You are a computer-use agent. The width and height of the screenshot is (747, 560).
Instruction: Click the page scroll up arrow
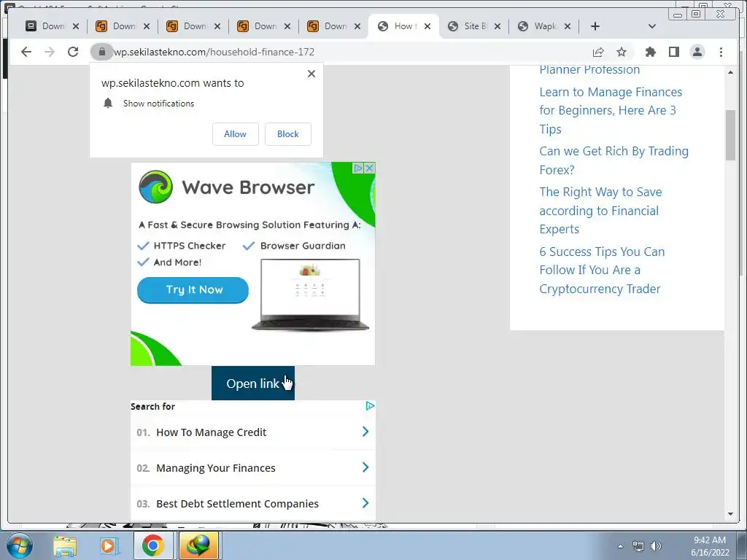click(730, 72)
